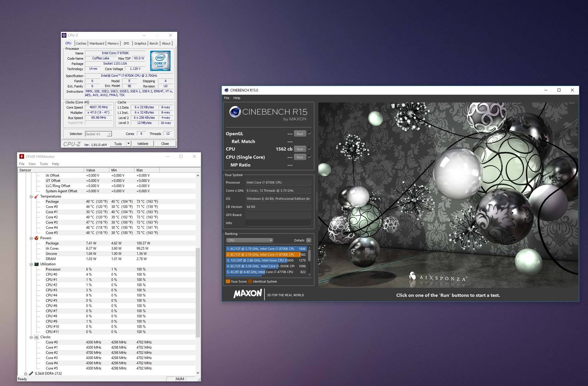Toggle the CPU Single Core test checkbox
The height and width of the screenshot is (386, 588).
tap(310, 157)
